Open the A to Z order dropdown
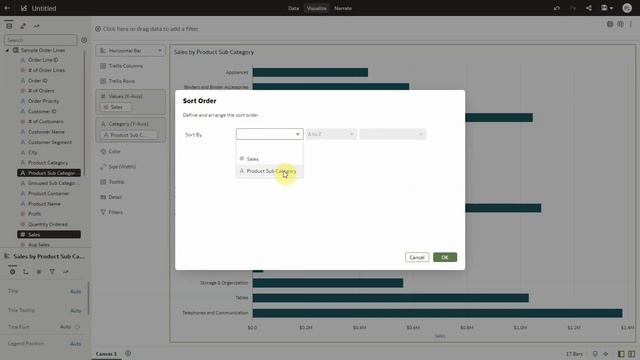The image size is (640, 360). point(331,134)
